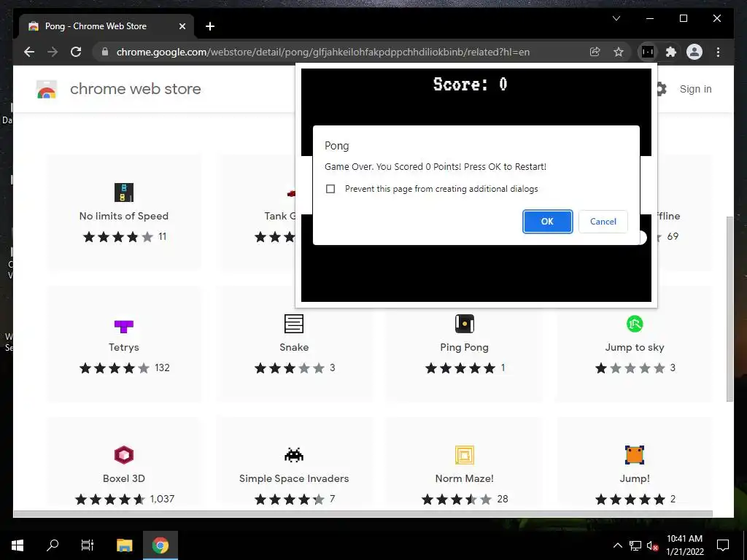Show hidden system tray icons
This screenshot has width=747, height=560.
617,545
